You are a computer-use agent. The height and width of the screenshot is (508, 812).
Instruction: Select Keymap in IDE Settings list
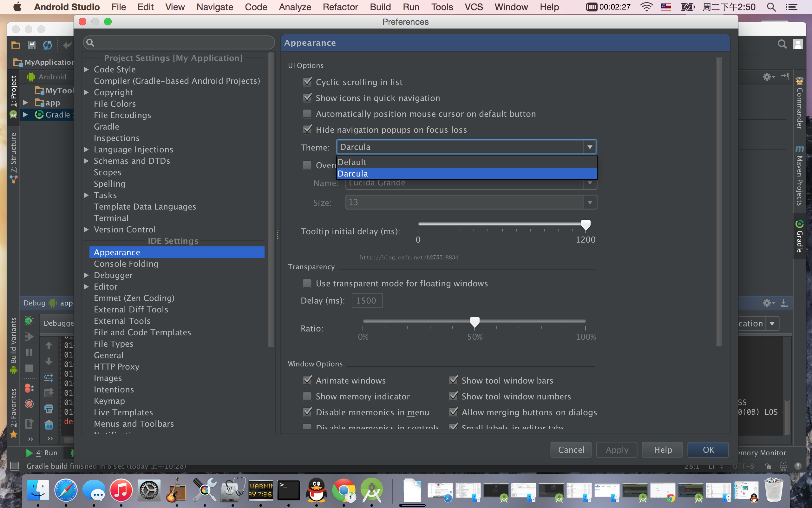[x=109, y=401]
